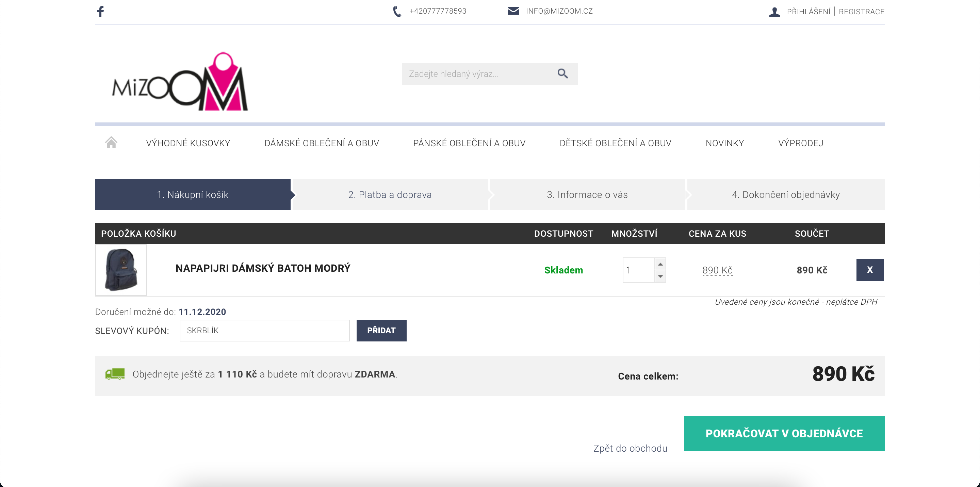Viewport: 980px width, 487px height.
Task: Click the envelope email icon
Action: [x=513, y=11]
